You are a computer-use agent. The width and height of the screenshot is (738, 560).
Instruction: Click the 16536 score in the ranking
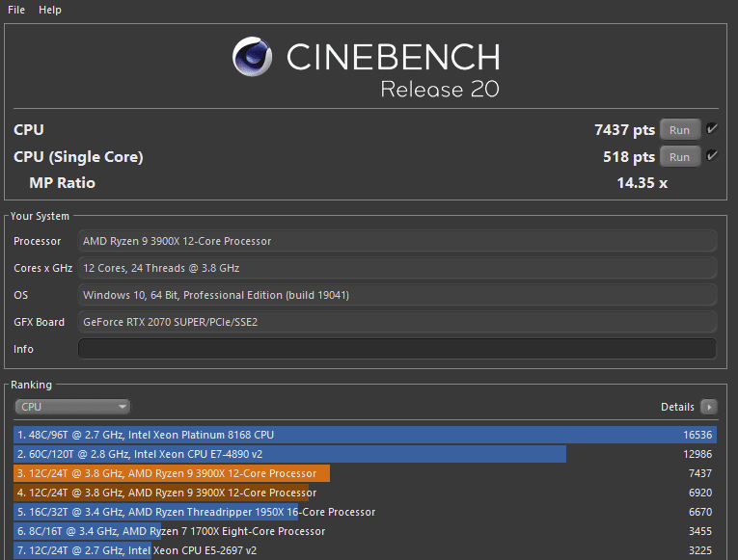coord(697,435)
